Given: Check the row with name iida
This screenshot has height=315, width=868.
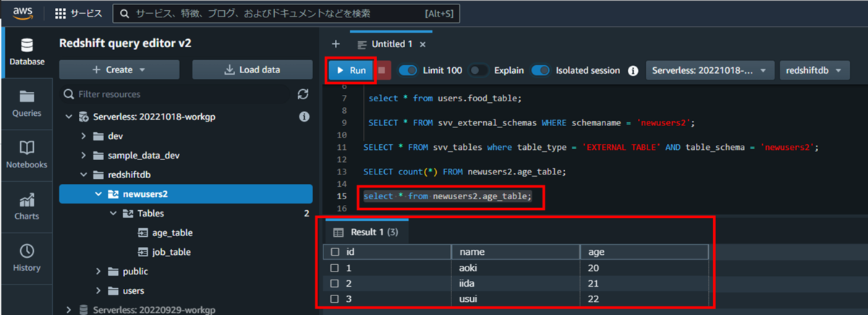Looking at the screenshot, I should coord(334,283).
